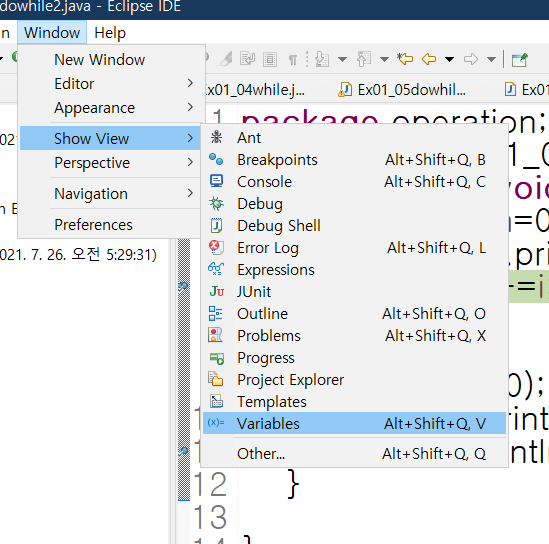The width and height of the screenshot is (549, 544).
Task: Click the grayed Forward arrow icon
Action: (x=471, y=59)
